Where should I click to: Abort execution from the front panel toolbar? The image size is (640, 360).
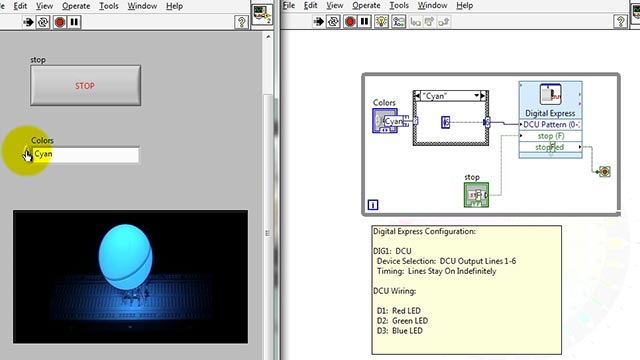click(x=60, y=22)
